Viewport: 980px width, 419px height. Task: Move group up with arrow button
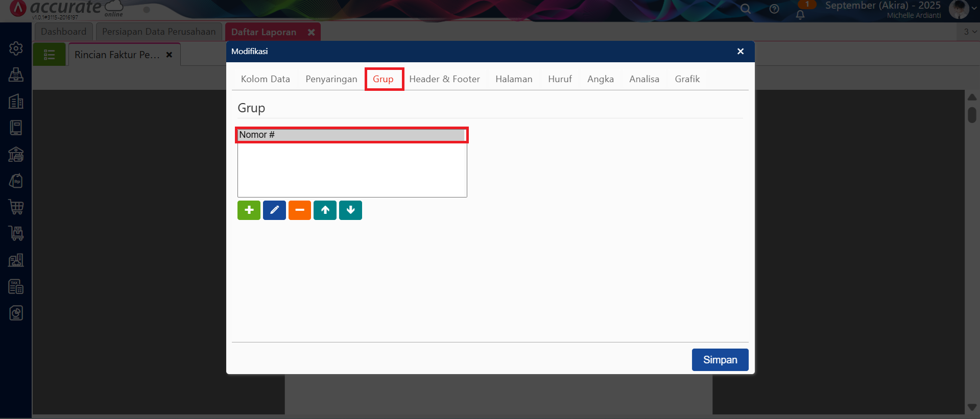tap(325, 210)
